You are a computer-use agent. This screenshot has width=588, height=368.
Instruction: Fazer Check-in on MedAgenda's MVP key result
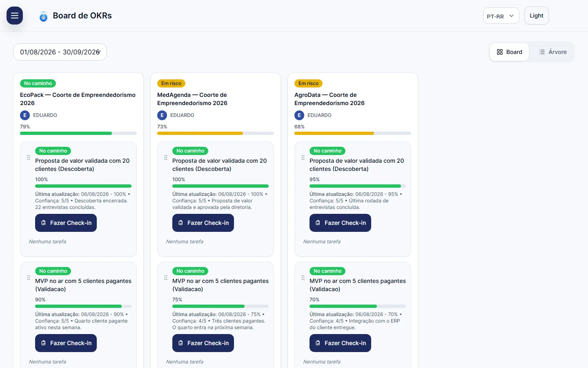click(x=203, y=343)
